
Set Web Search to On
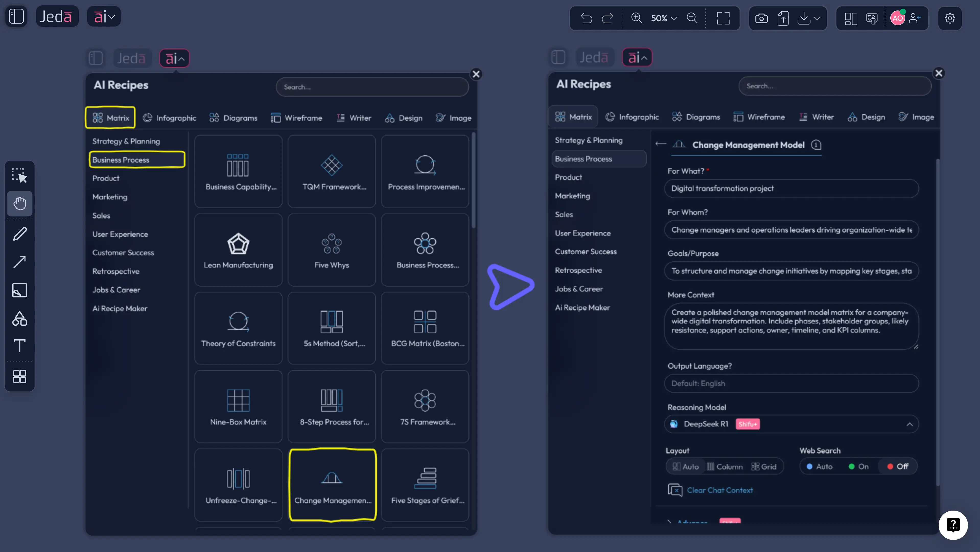pyautogui.click(x=858, y=466)
